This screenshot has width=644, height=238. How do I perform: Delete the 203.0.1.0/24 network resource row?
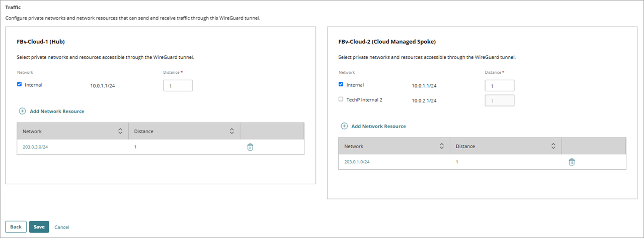[x=572, y=162]
